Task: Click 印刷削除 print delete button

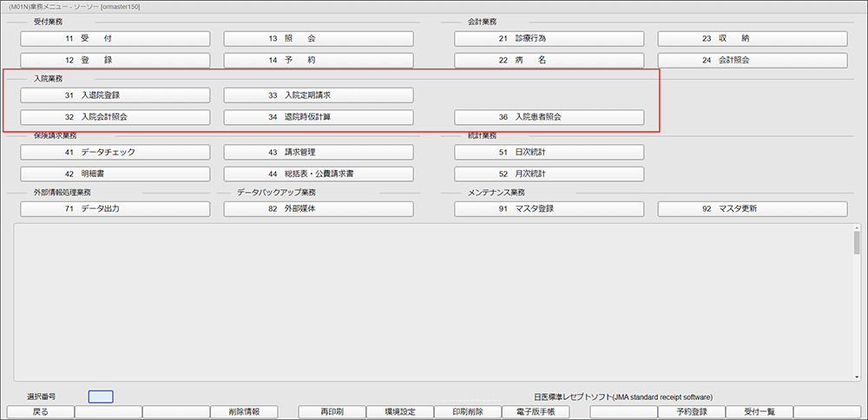Action: tap(468, 412)
